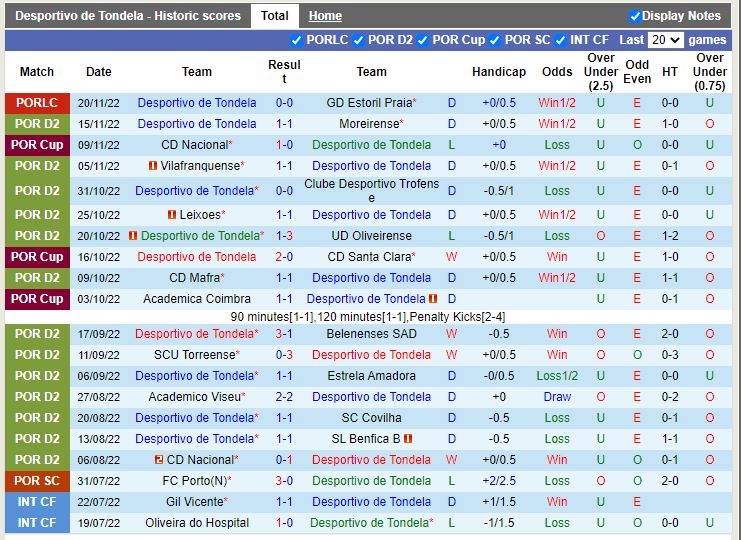Click red card icon in Academica Coimbra match row

433,299
